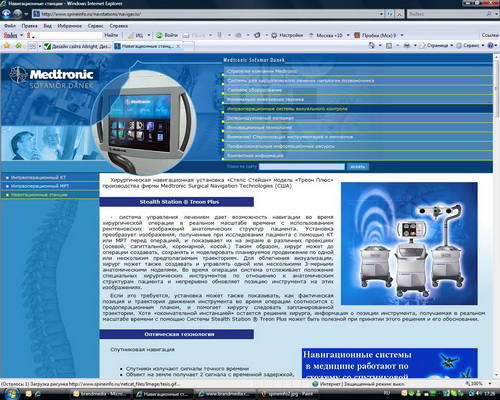
Task: Open the Windows Start orb
Action: pyautogui.click(x=12, y=393)
